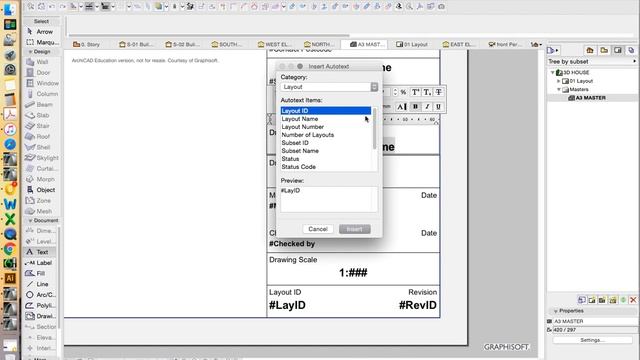The image size is (640, 360).
Task: Choose the Object tool
Action: click(x=42, y=190)
